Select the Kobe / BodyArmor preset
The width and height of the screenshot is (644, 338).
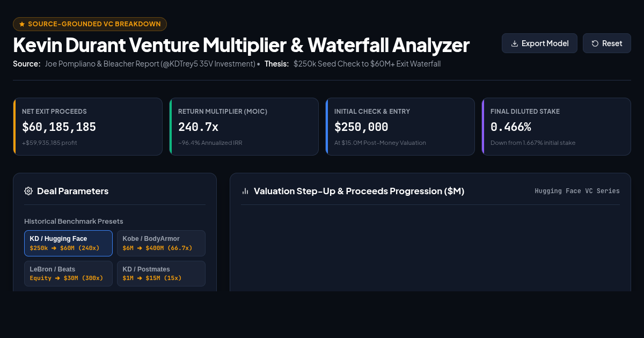[x=161, y=243]
